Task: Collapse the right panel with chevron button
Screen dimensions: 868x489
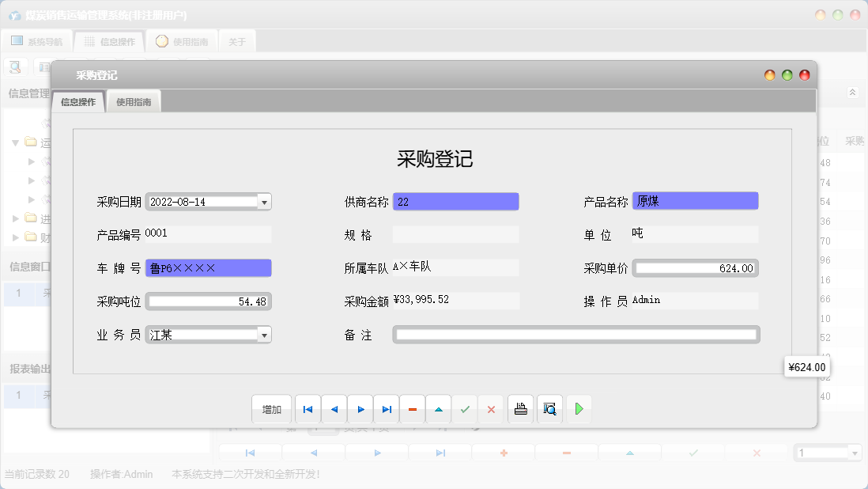Action: click(x=852, y=92)
